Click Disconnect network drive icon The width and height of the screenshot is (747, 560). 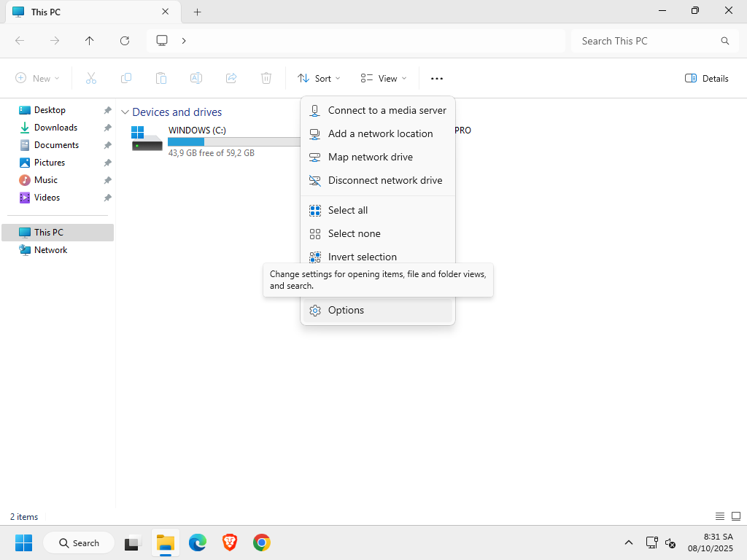click(x=315, y=180)
